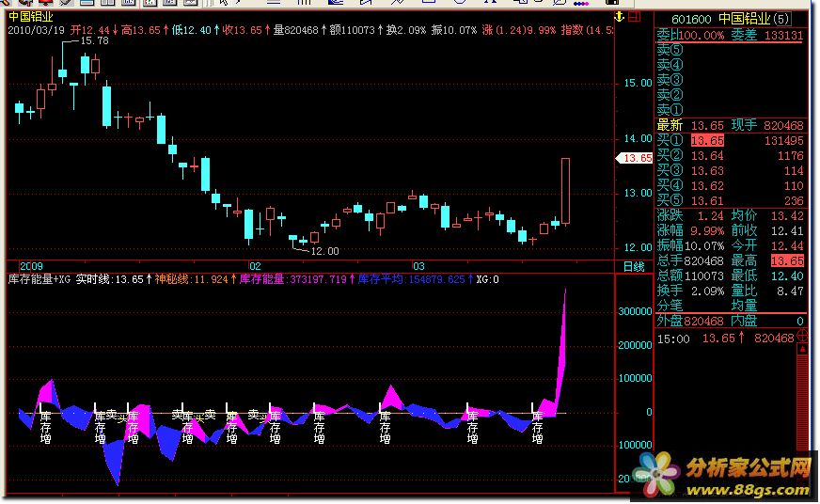
Task: Click the 内盘 0 value
Action: point(799,321)
